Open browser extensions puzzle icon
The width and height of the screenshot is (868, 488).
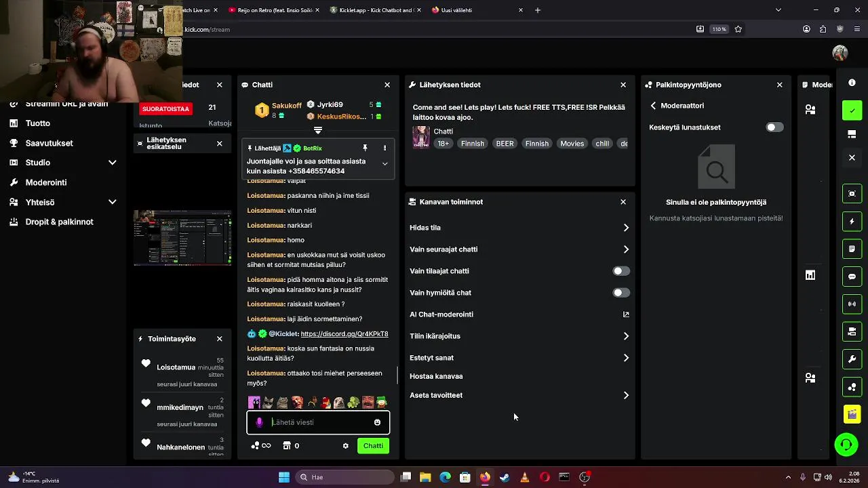823,29
